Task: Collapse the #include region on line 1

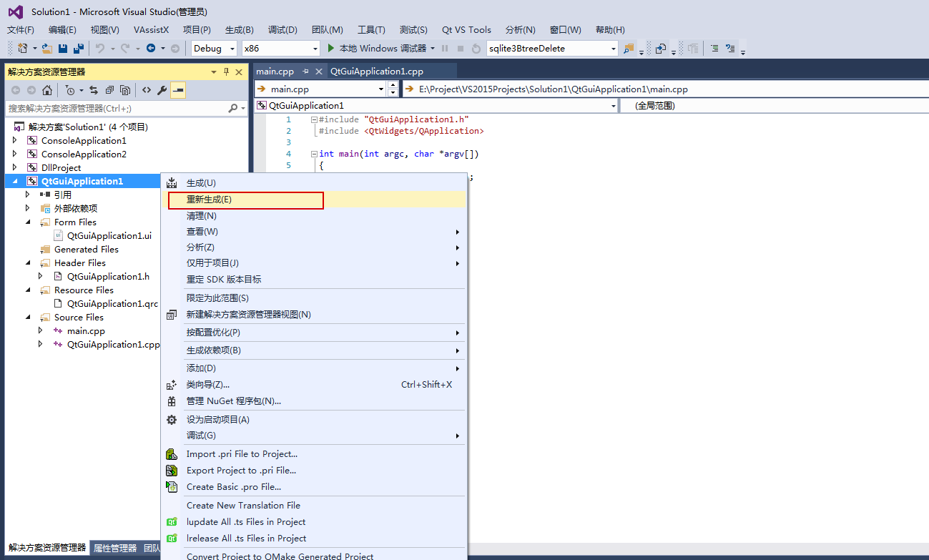Action: [313, 120]
